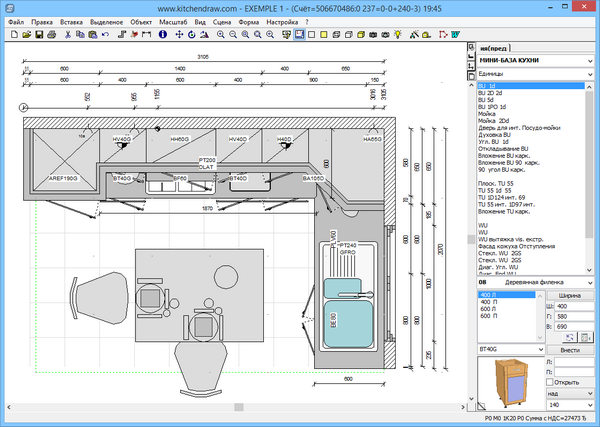Click the Ш width input field

[576, 306]
